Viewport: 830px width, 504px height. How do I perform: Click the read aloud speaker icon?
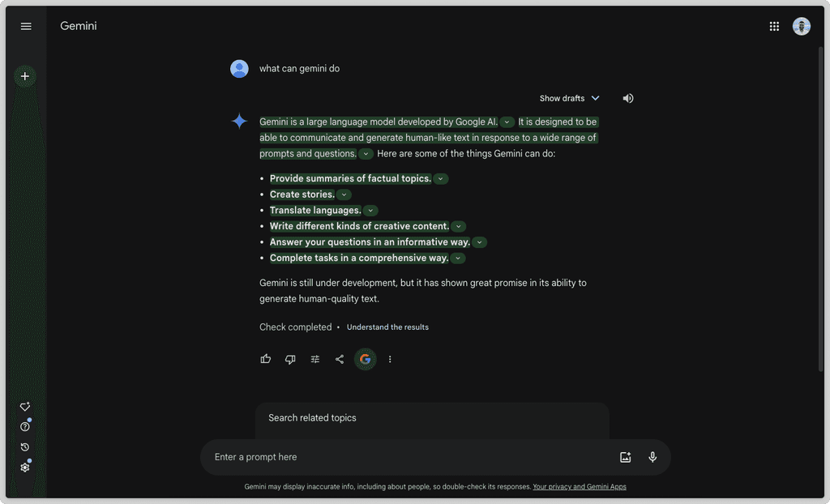click(x=627, y=98)
